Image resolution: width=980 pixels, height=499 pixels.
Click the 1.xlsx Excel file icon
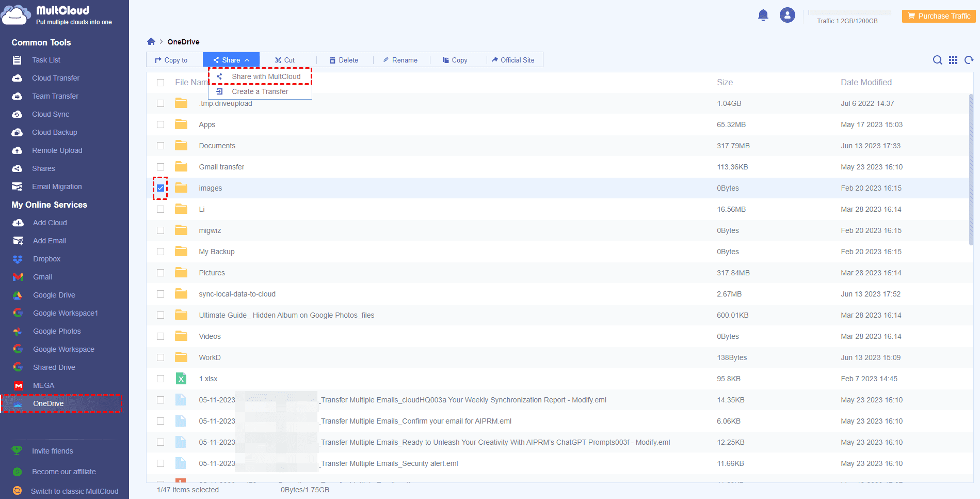click(181, 379)
